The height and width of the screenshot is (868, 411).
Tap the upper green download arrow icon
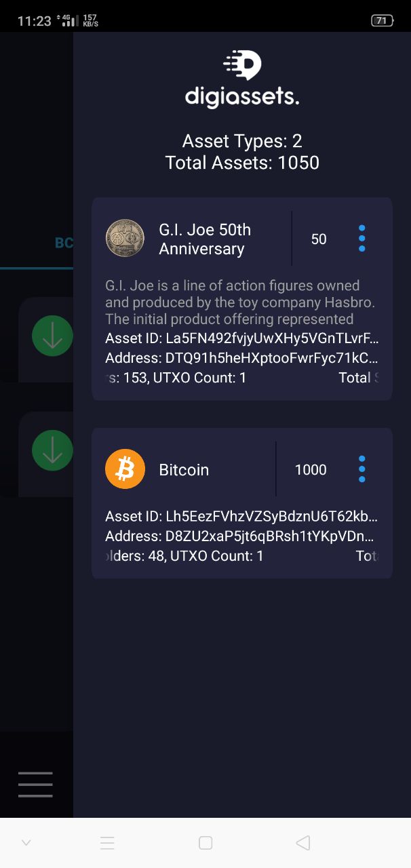tap(52, 336)
